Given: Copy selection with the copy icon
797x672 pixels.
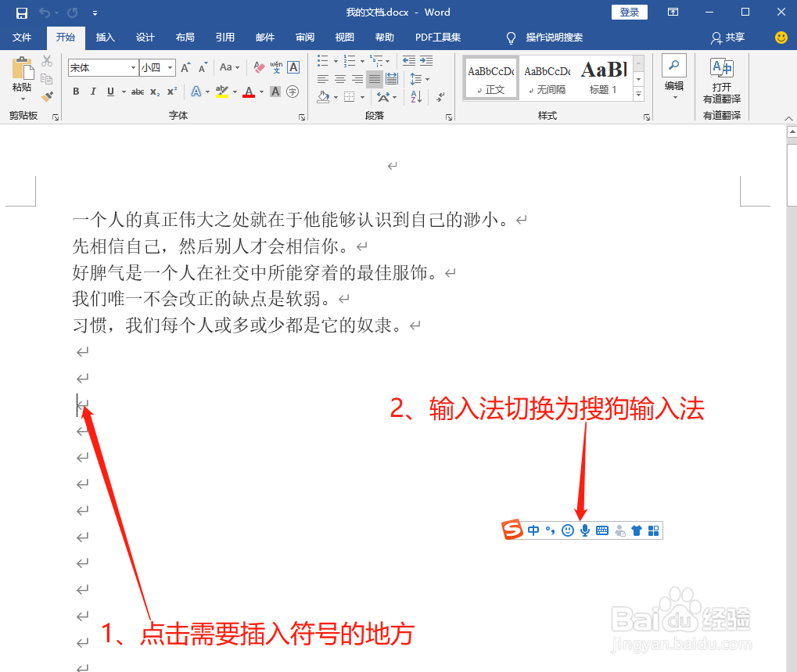Looking at the screenshot, I should coord(47,79).
